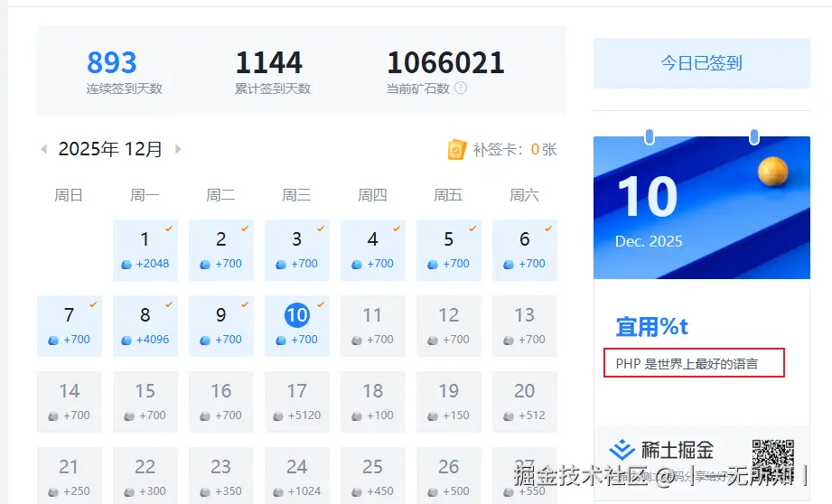Select December 13 calendar cell
The width and height of the screenshot is (832, 504).
525,326
